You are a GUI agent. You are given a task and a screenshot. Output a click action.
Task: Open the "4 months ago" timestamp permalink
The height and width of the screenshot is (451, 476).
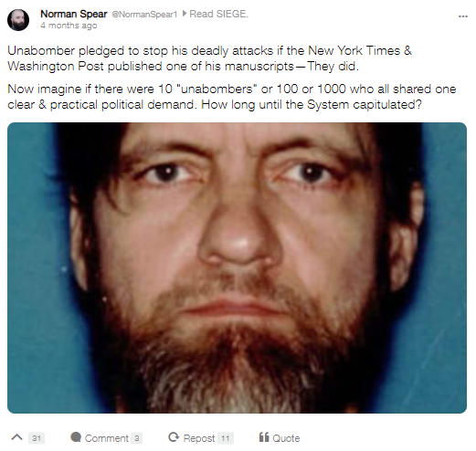pos(69,26)
